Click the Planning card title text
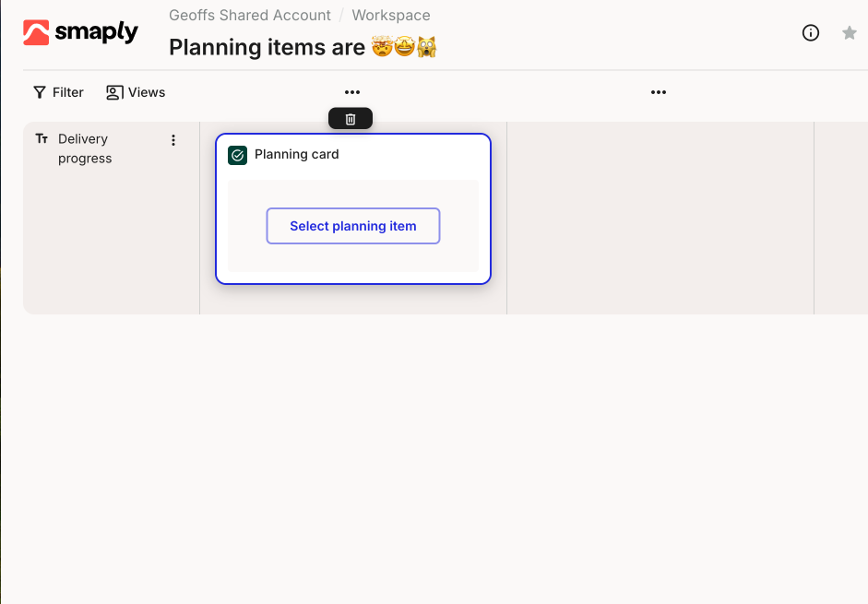This screenshot has height=604, width=868. tap(297, 155)
